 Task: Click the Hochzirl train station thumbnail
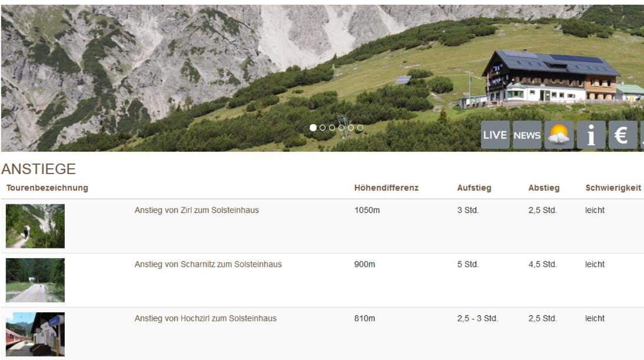coord(35,334)
